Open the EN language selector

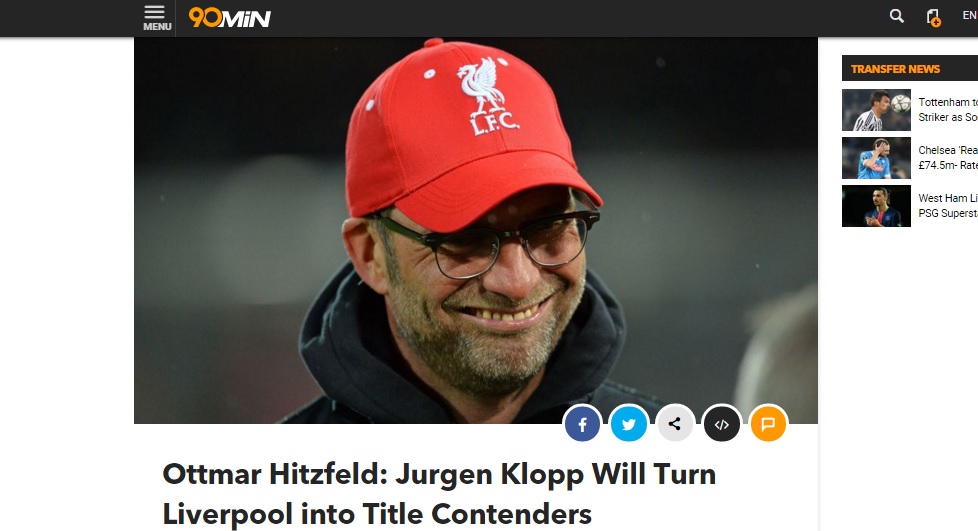click(969, 16)
